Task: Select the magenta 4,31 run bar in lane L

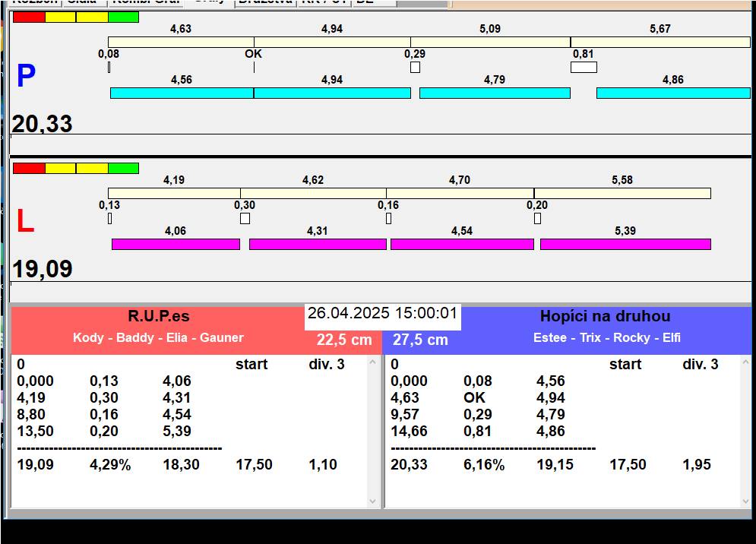Action: (x=318, y=244)
